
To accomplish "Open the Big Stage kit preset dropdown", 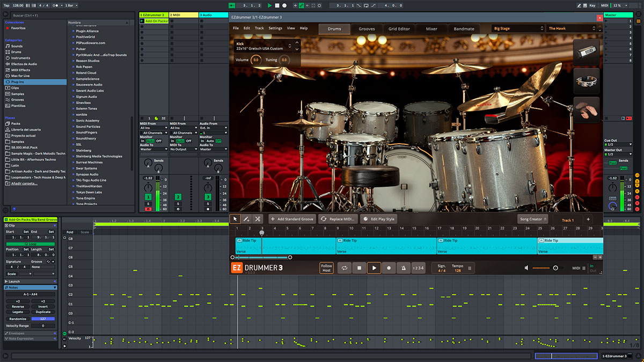I will point(518,28).
